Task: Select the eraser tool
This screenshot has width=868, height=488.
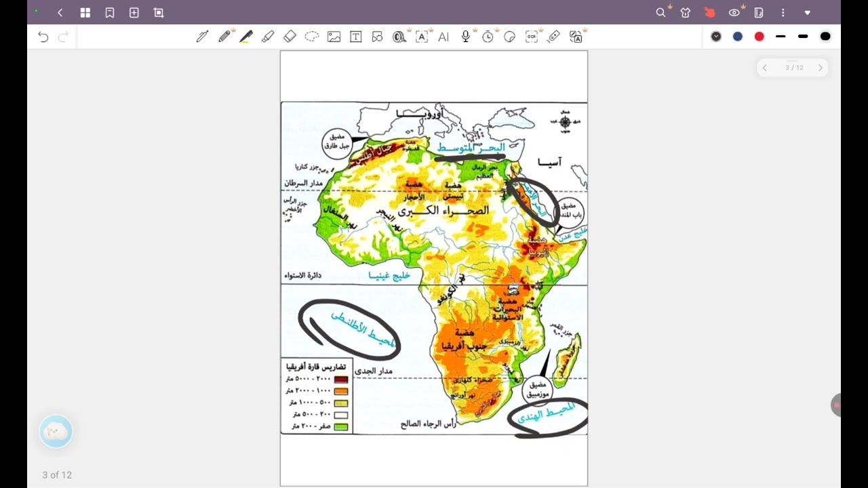Action: pyautogui.click(x=290, y=37)
